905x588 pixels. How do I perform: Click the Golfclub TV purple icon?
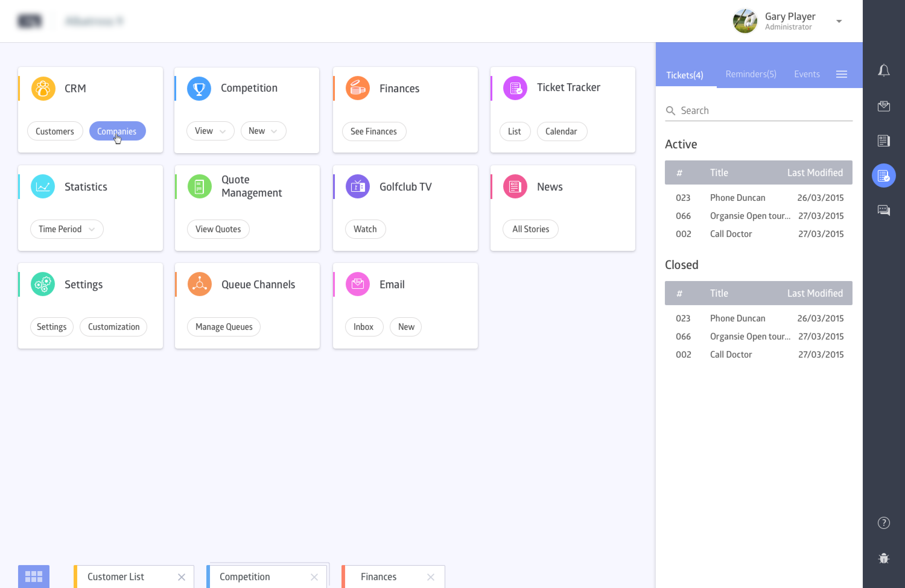click(x=357, y=187)
